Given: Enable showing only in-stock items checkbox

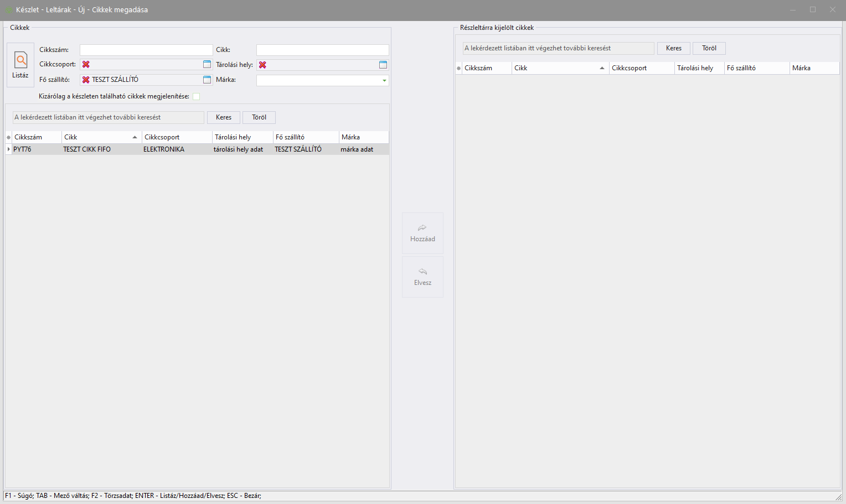Looking at the screenshot, I should pyautogui.click(x=196, y=96).
